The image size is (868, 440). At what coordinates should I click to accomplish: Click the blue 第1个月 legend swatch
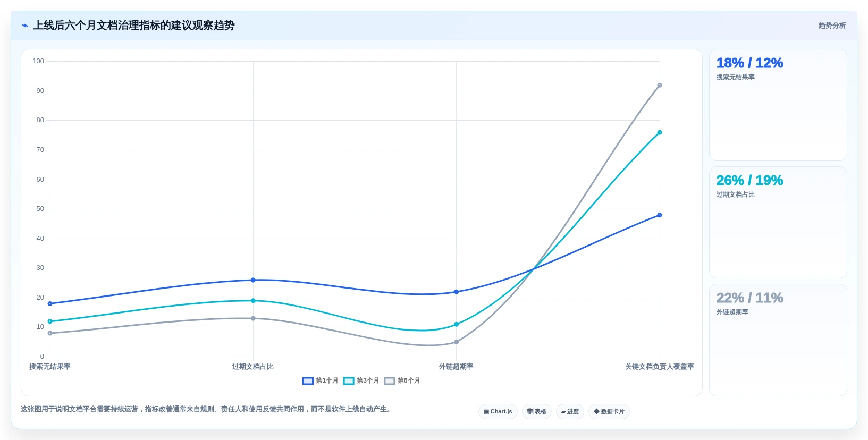[308, 381]
